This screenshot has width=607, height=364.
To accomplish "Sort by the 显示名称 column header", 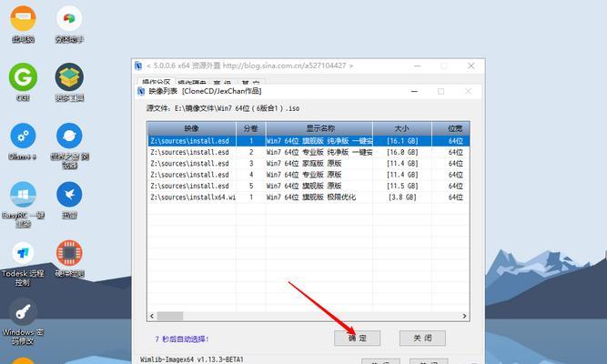I will 319,128.
